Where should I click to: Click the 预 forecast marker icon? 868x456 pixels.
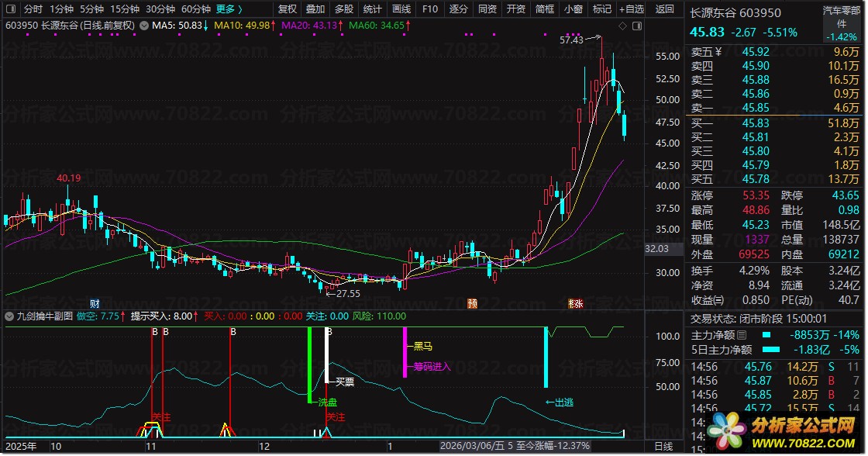472,304
